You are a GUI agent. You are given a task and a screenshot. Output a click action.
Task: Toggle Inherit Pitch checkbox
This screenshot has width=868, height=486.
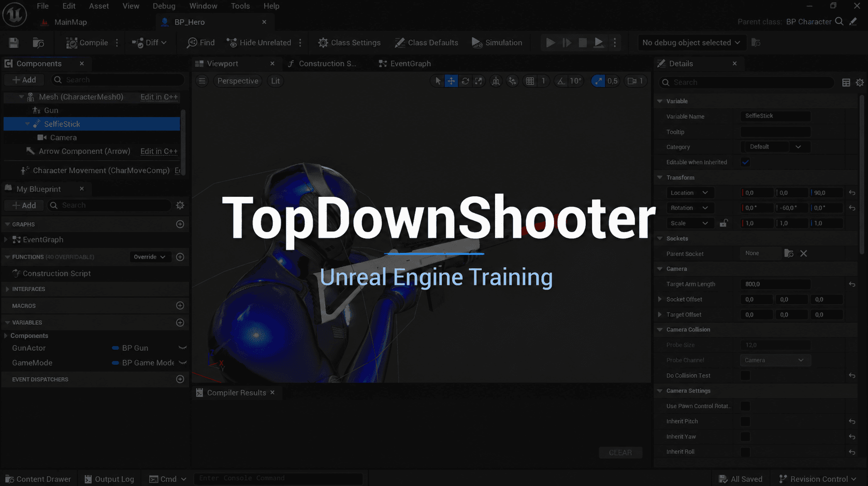pyautogui.click(x=745, y=421)
